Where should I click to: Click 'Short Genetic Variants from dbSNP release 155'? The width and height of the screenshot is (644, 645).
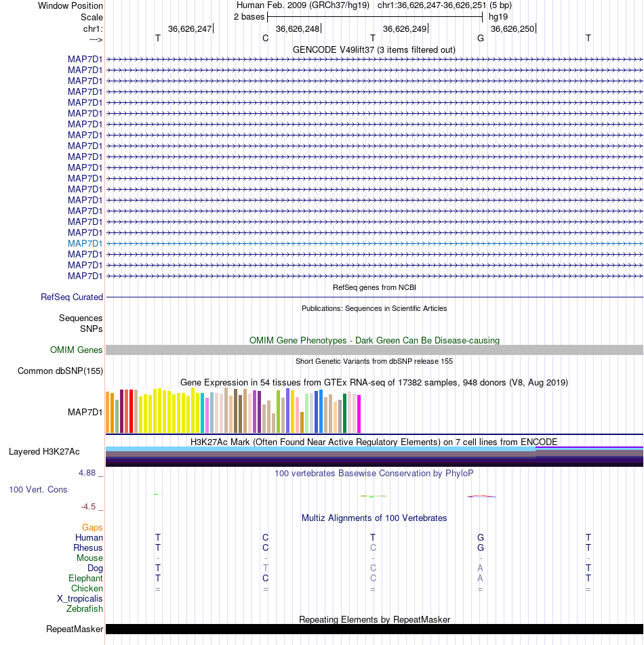pyautogui.click(x=374, y=361)
